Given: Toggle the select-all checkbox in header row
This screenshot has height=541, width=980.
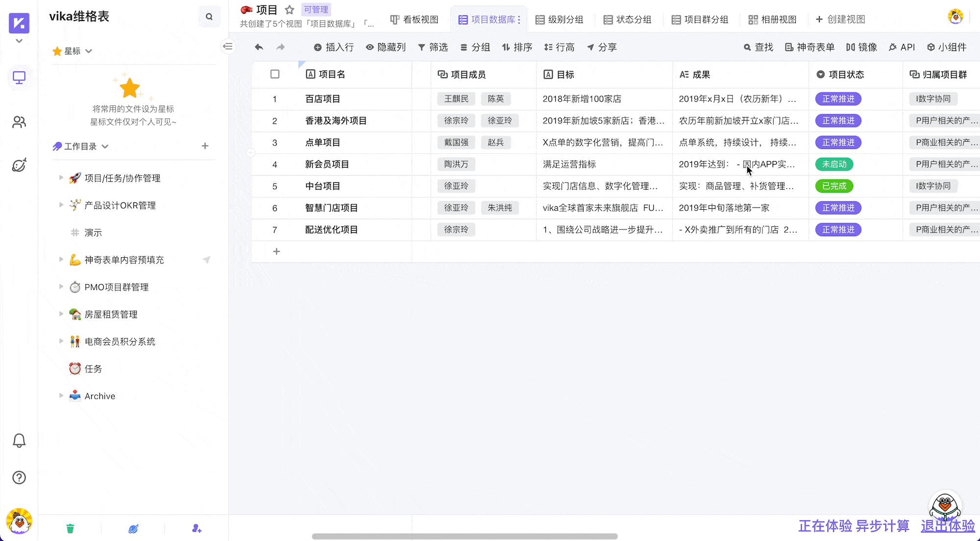Looking at the screenshot, I should point(275,74).
